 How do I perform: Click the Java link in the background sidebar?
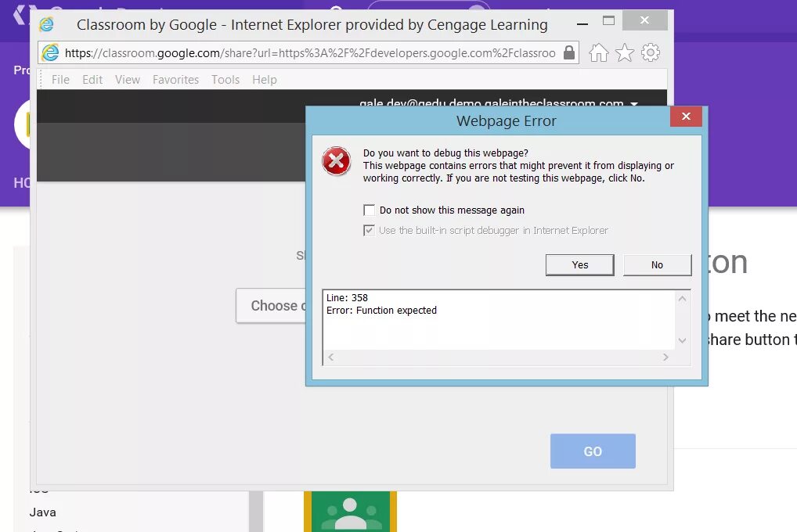[x=43, y=512]
